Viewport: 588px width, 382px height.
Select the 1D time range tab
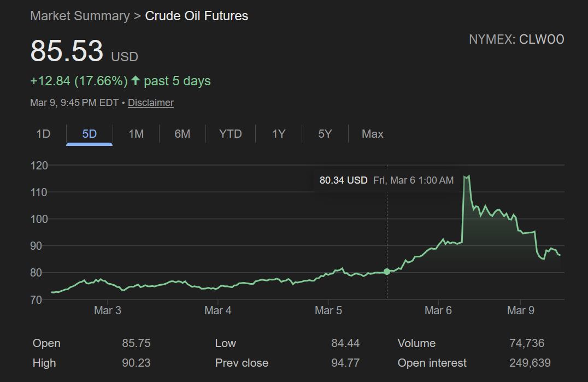click(x=43, y=134)
